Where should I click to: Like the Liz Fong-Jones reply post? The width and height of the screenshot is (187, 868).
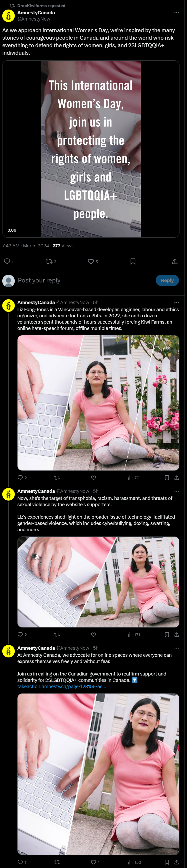point(95,477)
